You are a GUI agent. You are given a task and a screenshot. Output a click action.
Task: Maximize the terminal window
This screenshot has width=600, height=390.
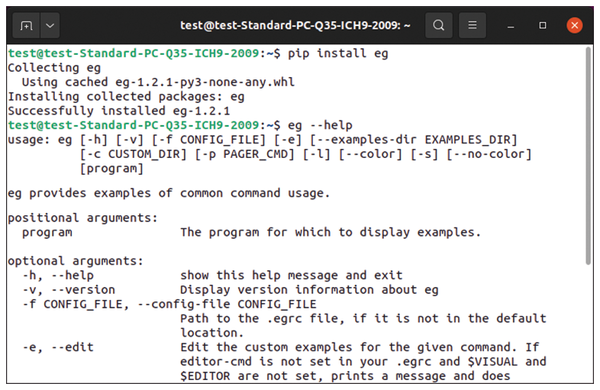pos(542,26)
